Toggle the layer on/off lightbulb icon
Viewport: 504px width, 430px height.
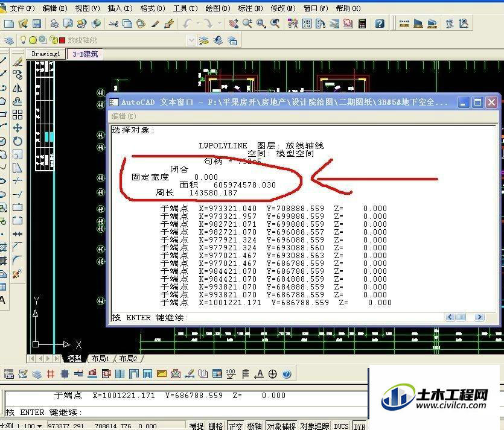point(23,40)
